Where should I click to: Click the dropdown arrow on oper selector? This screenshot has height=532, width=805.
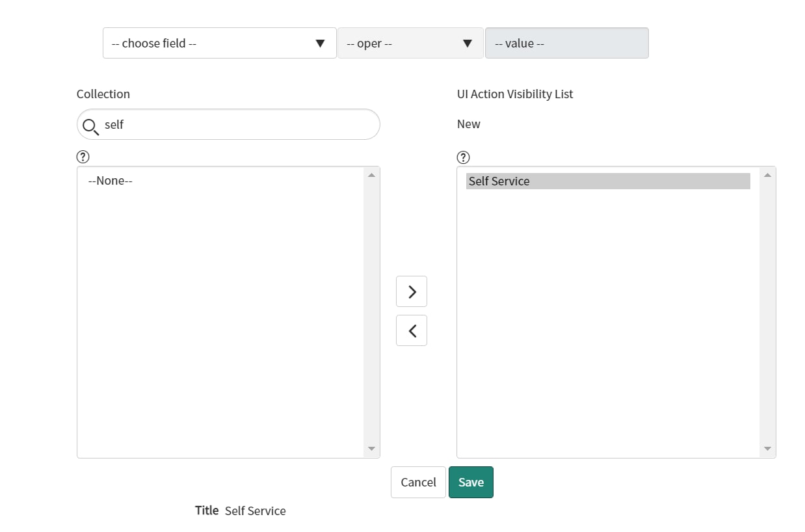coord(468,43)
